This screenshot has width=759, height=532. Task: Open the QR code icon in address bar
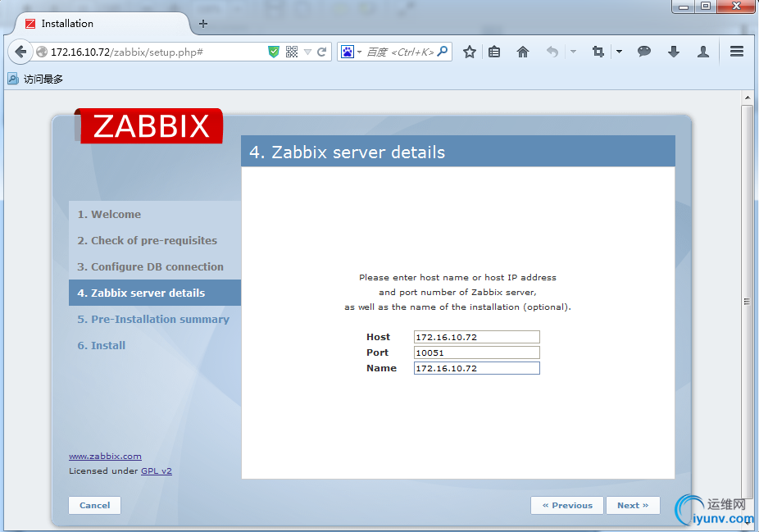[292, 52]
